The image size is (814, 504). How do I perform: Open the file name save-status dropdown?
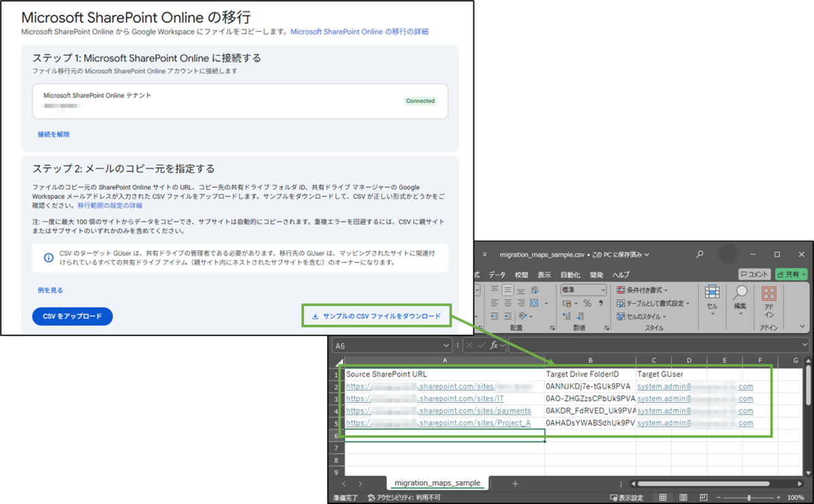coord(646,254)
